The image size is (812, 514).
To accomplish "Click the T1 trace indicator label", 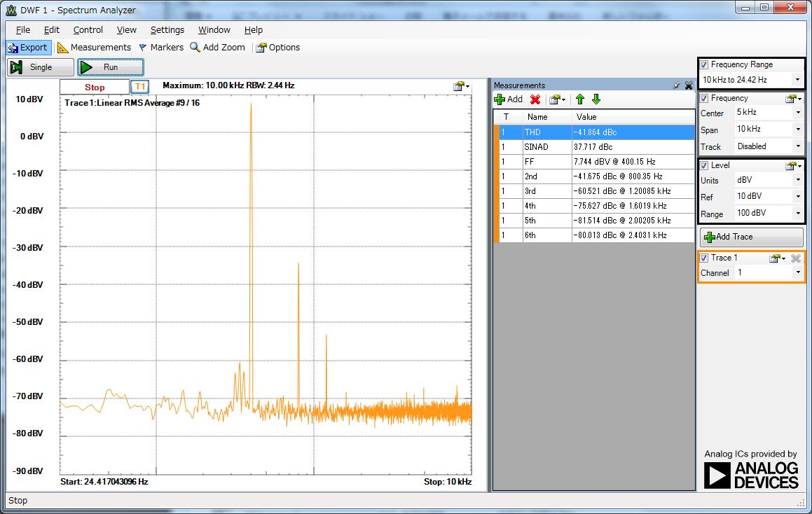I will click(140, 87).
